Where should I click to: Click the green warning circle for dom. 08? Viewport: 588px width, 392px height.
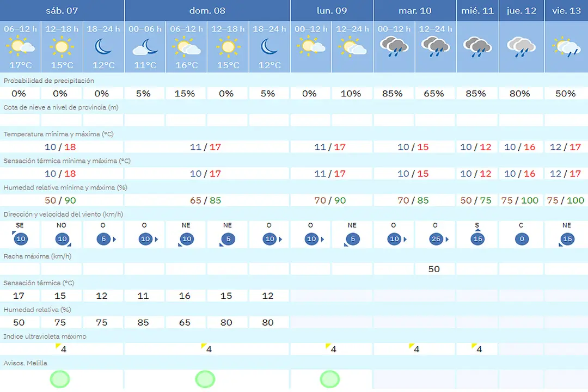[x=205, y=379]
